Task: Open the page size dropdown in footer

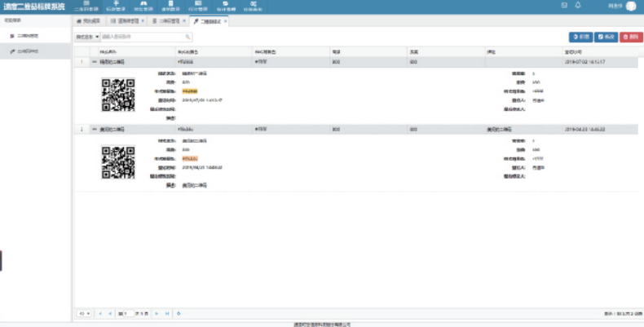Action: coord(84,313)
